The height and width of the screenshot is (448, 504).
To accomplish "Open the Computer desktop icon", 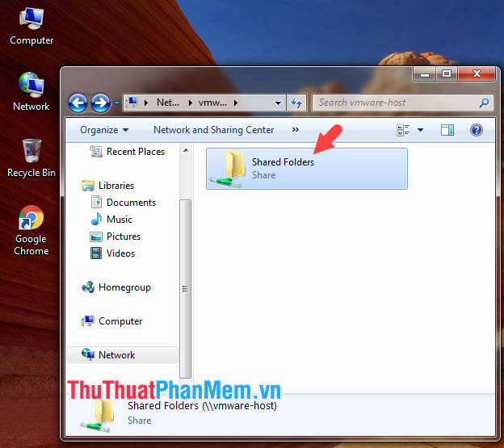I will 31,27.
